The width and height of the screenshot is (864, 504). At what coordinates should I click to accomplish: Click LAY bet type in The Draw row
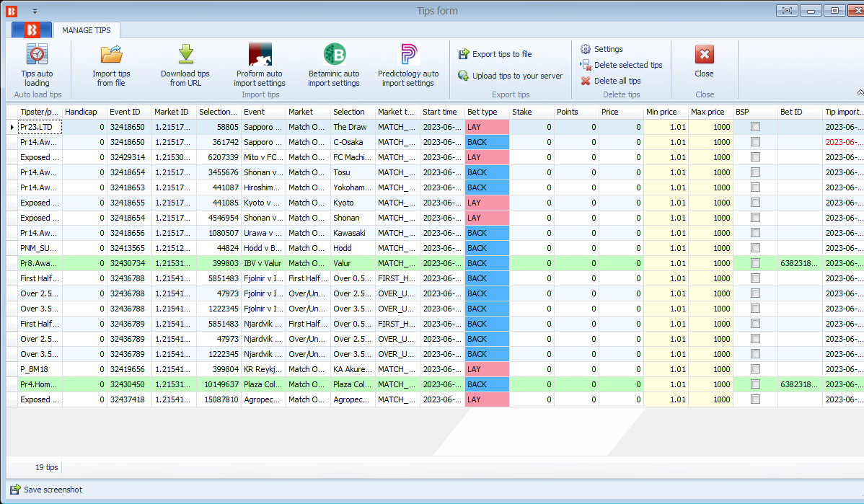(487, 127)
